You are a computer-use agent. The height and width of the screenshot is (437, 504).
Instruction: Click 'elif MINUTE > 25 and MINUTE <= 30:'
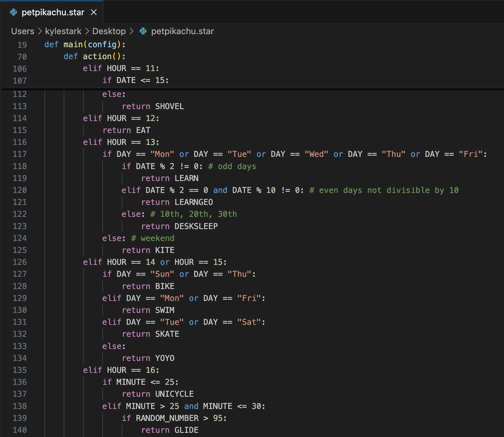[x=184, y=406]
